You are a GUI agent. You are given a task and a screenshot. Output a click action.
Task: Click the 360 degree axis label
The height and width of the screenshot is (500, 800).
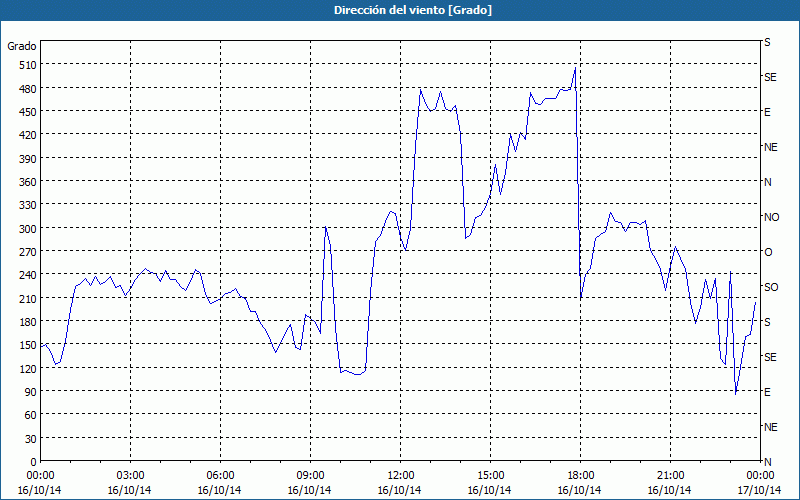pos(28,182)
